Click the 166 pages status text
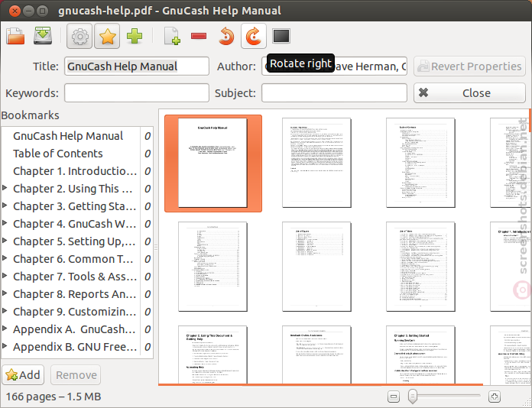532x408 pixels. pos(53,397)
